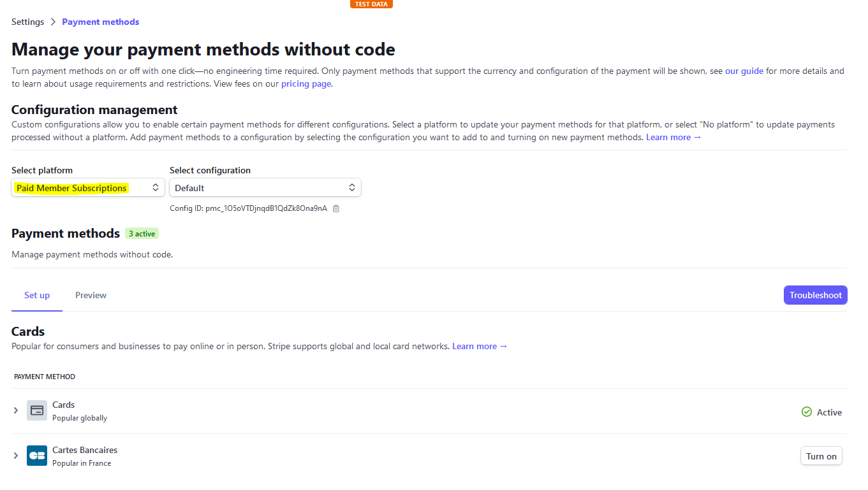The width and height of the screenshot is (868, 490).
Task: Go back to Settings breadcrumb
Action: 28,22
